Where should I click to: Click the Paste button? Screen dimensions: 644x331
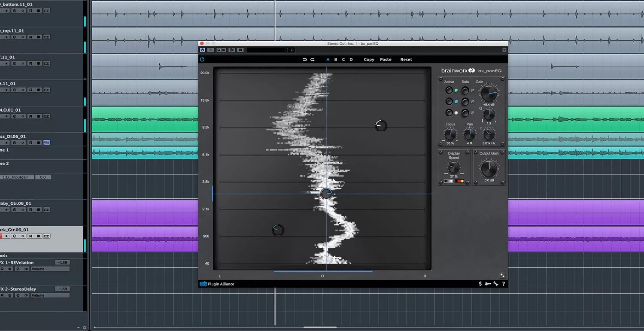[386, 60]
